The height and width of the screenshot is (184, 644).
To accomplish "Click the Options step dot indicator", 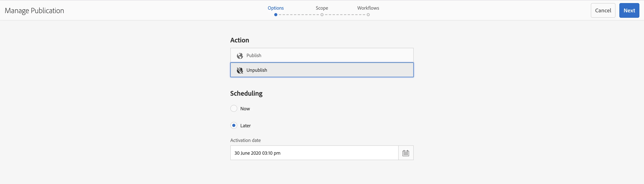I will pos(276,15).
